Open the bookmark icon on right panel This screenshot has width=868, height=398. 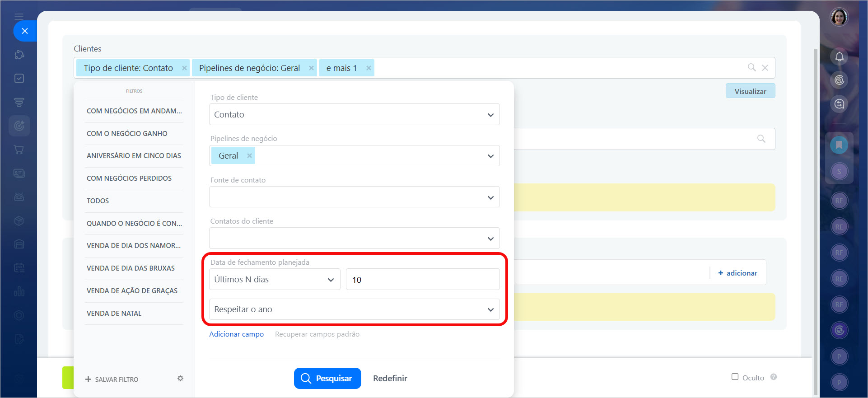(x=839, y=145)
